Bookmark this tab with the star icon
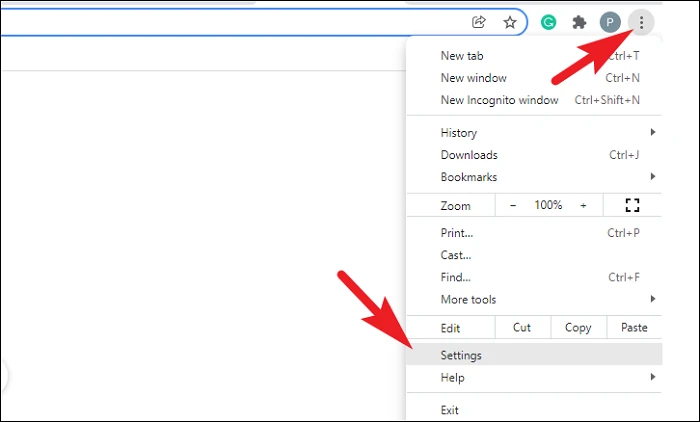Image resolution: width=700 pixels, height=422 pixels. [510, 22]
